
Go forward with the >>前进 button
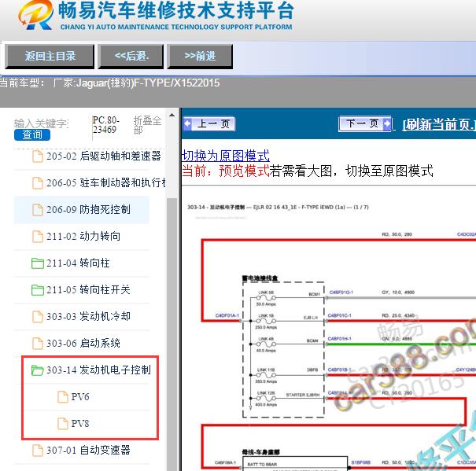(200, 57)
